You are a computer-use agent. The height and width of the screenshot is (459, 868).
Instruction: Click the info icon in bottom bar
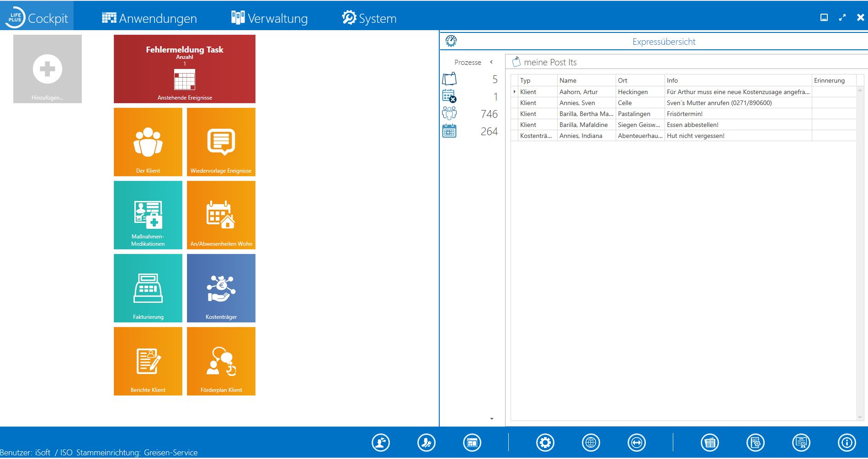click(847, 443)
